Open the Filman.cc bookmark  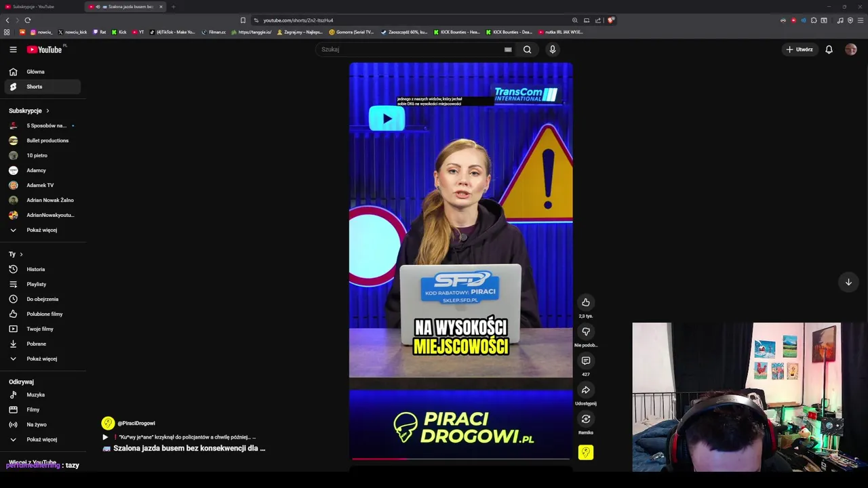pos(214,32)
